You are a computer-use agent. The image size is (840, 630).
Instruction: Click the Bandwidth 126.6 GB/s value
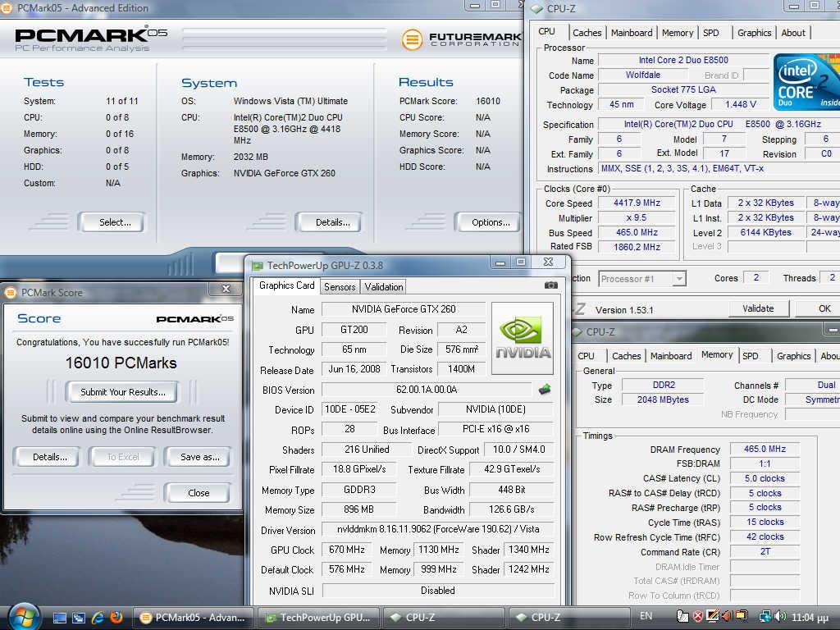click(511, 509)
